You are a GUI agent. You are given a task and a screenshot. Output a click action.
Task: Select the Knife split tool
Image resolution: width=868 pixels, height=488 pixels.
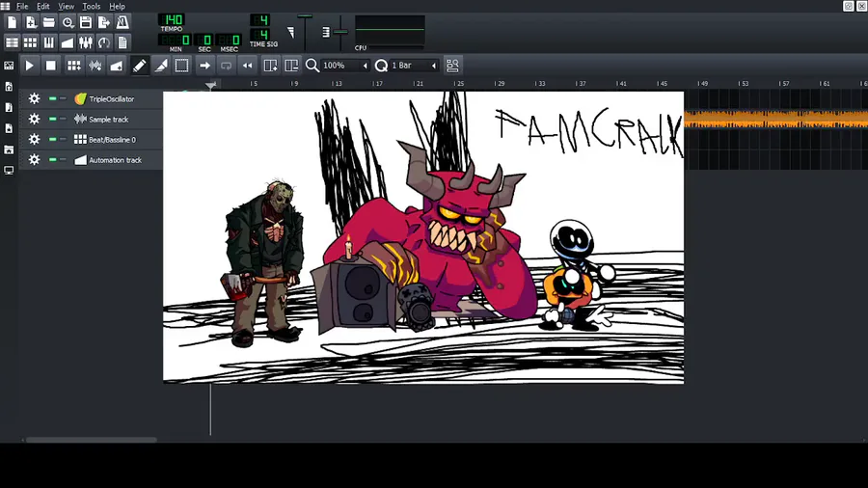(x=161, y=66)
